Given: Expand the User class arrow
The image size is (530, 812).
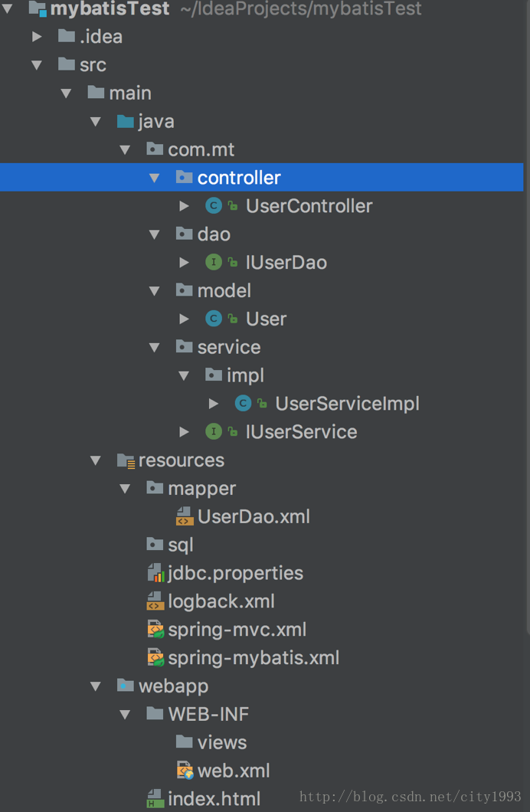Looking at the screenshot, I should tap(184, 319).
